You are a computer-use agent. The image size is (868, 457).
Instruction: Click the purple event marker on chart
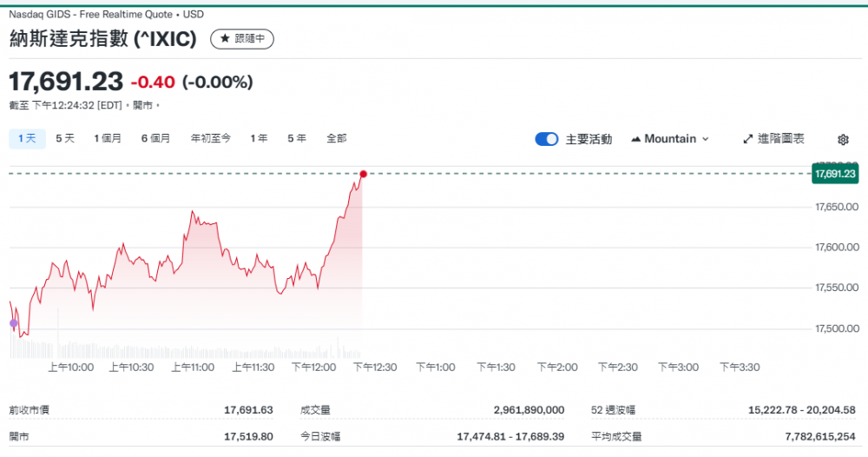(13, 323)
